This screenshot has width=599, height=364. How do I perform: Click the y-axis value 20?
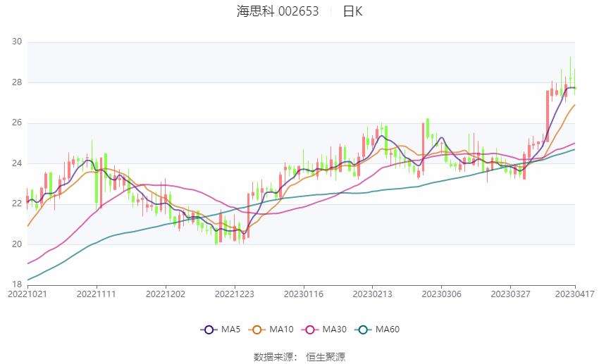[17, 244]
